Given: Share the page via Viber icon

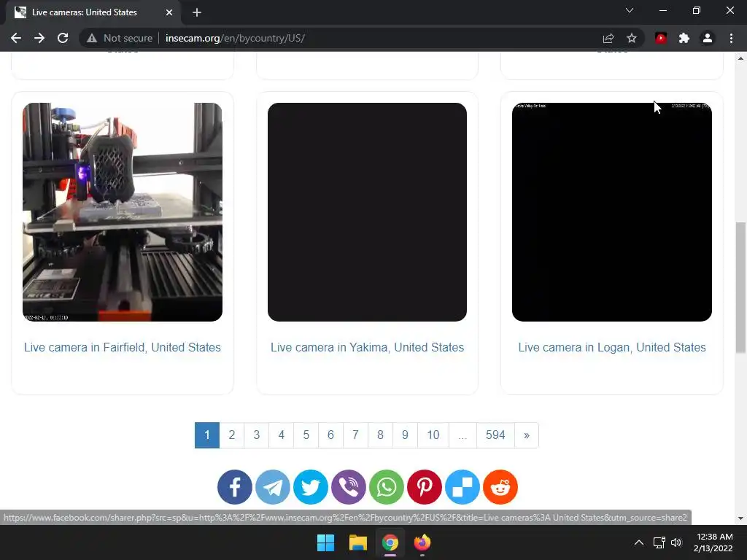Looking at the screenshot, I should 348,486.
